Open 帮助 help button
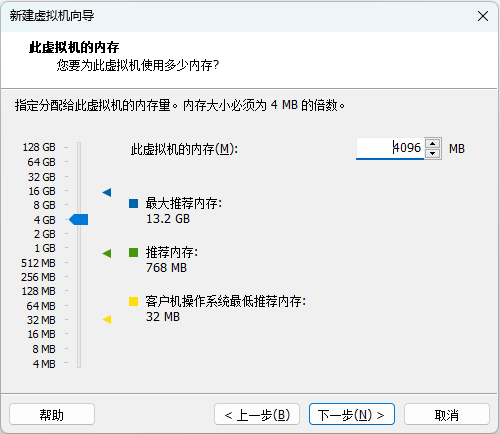 coord(52,414)
